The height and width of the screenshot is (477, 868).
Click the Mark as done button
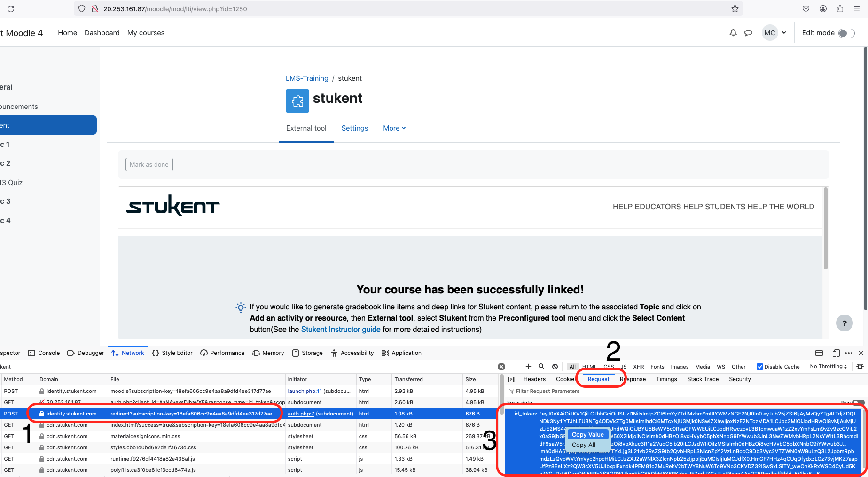[x=149, y=164]
